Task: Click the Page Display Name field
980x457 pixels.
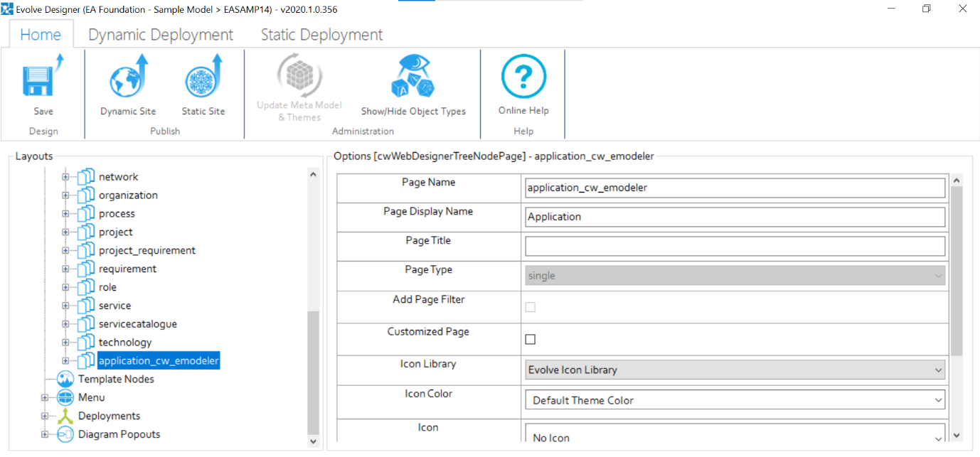Action: 735,217
